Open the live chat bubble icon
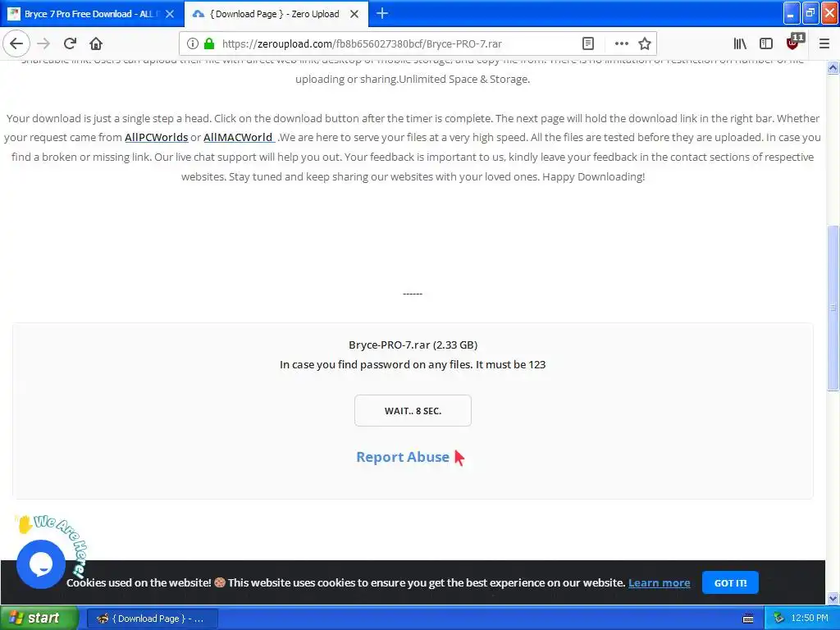 click(x=41, y=564)
